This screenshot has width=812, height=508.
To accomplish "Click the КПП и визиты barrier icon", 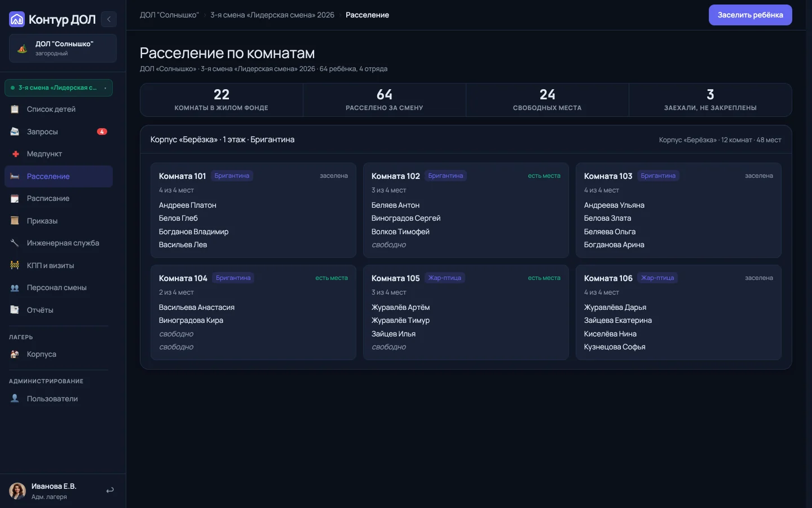I will click(x=15, y=265).
